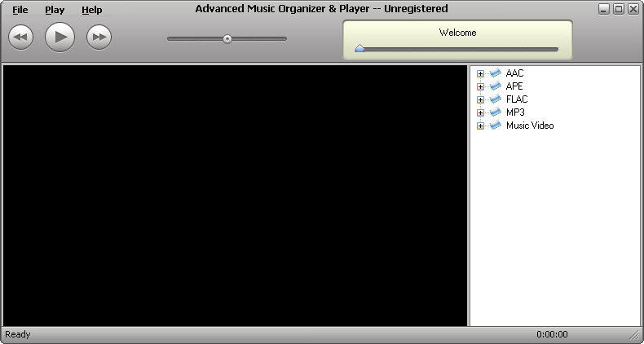Select the FLAC label in tree
644x344 pixels.
point(517,99)
